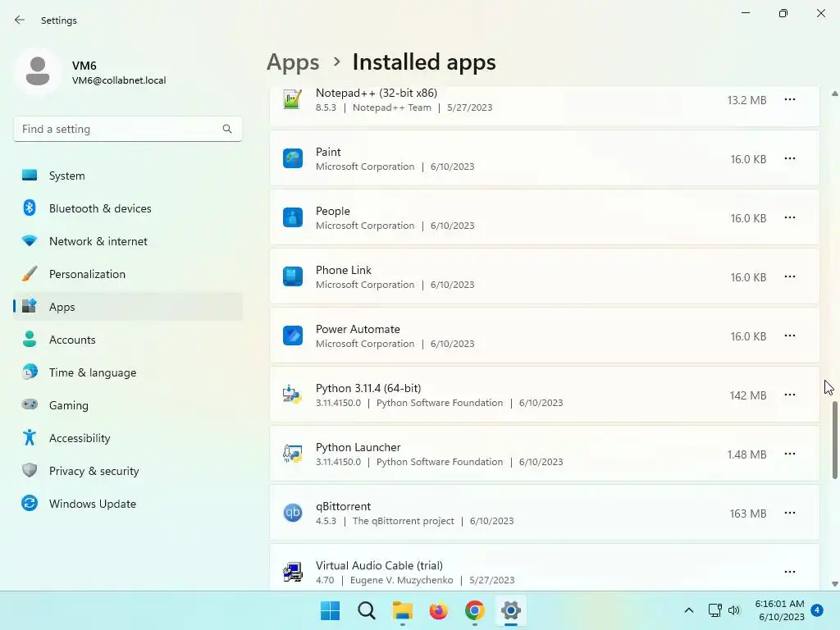Click the Settings gear in the taskbar

pos(510,610)
